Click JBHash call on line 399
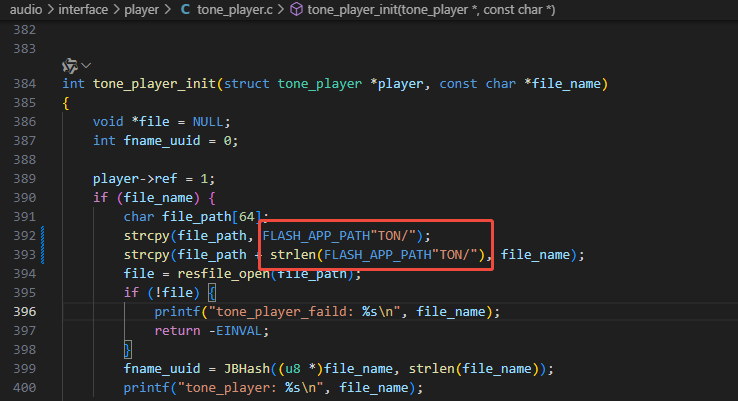The width and height of the screenshot is (738, 401). coord(247,369)
